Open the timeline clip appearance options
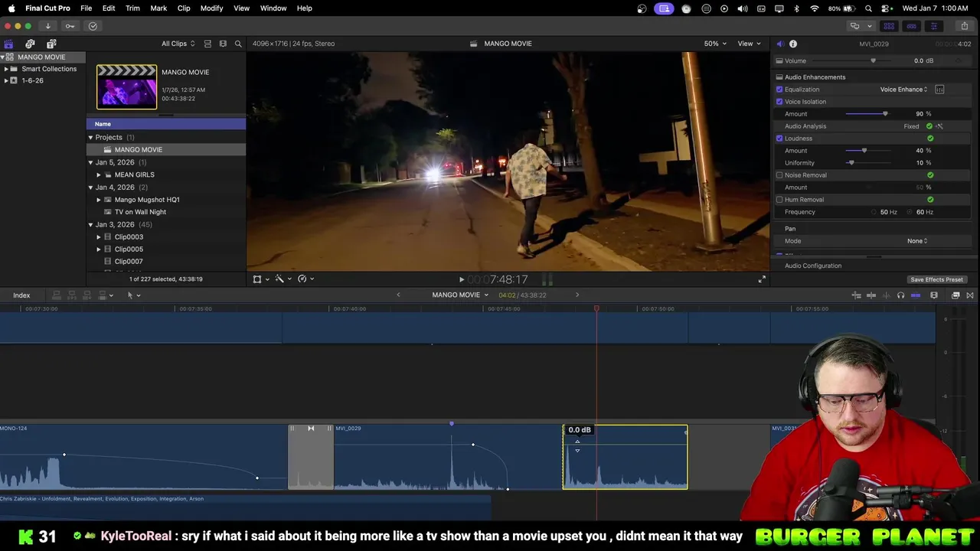 point(934,295)
